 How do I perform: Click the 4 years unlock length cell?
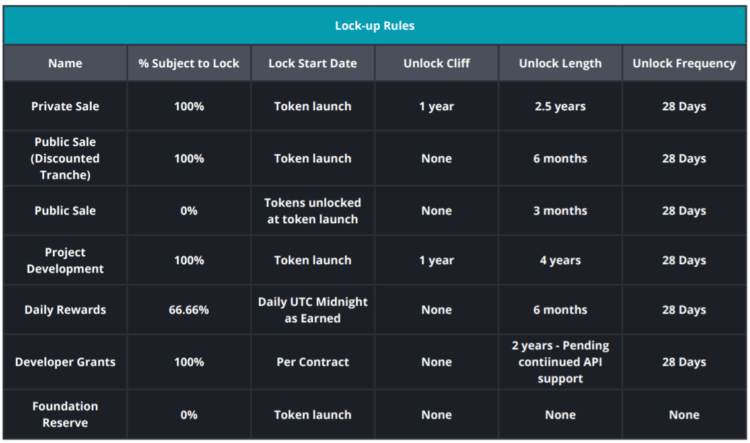[560, 260]
